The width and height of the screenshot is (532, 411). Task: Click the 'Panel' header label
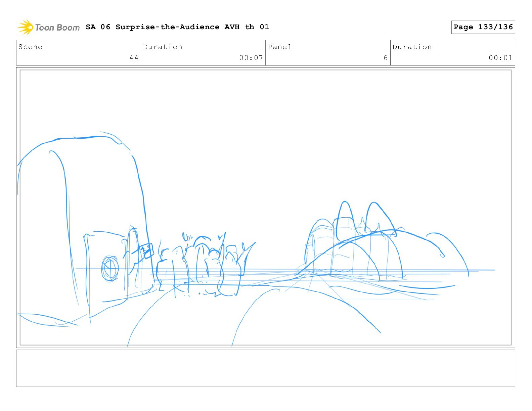point(280,47)
